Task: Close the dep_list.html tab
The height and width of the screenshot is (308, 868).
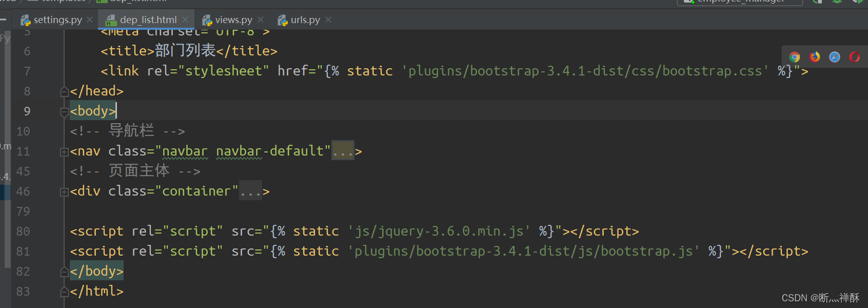Action: coord(185,20)
